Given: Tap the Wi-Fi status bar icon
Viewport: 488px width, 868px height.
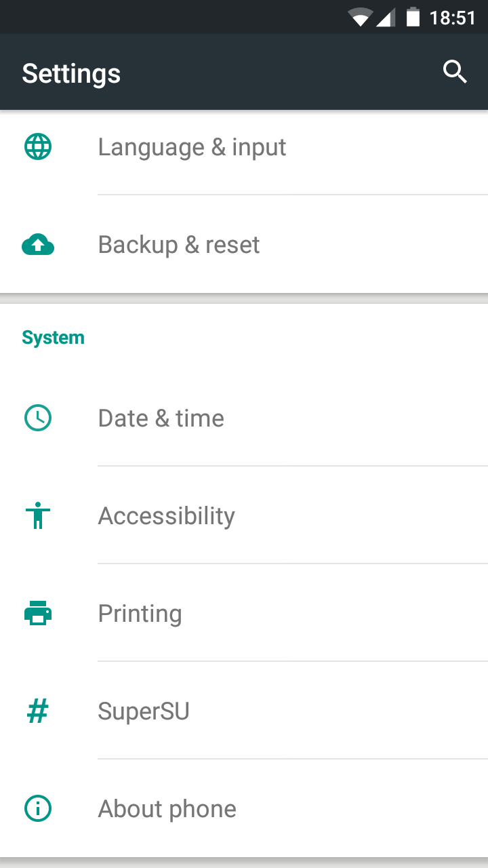Looking at the screenshot, I should click(x=359, y=18).
